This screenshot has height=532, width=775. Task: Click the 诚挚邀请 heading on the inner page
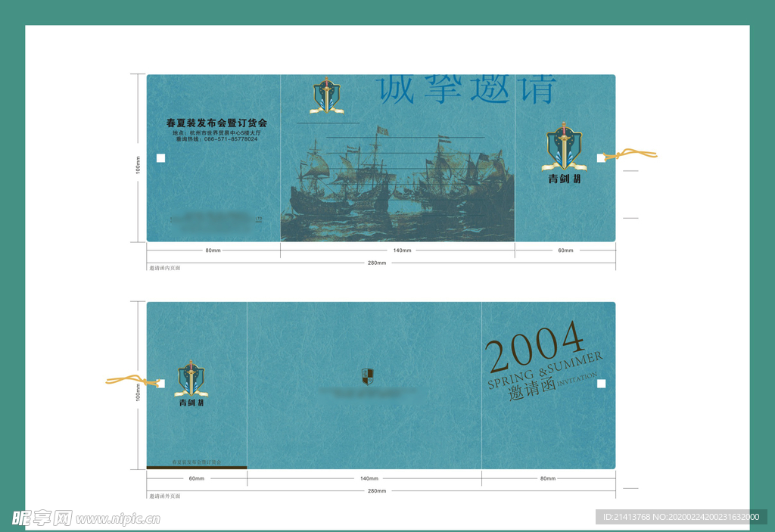tap(467, 89)
